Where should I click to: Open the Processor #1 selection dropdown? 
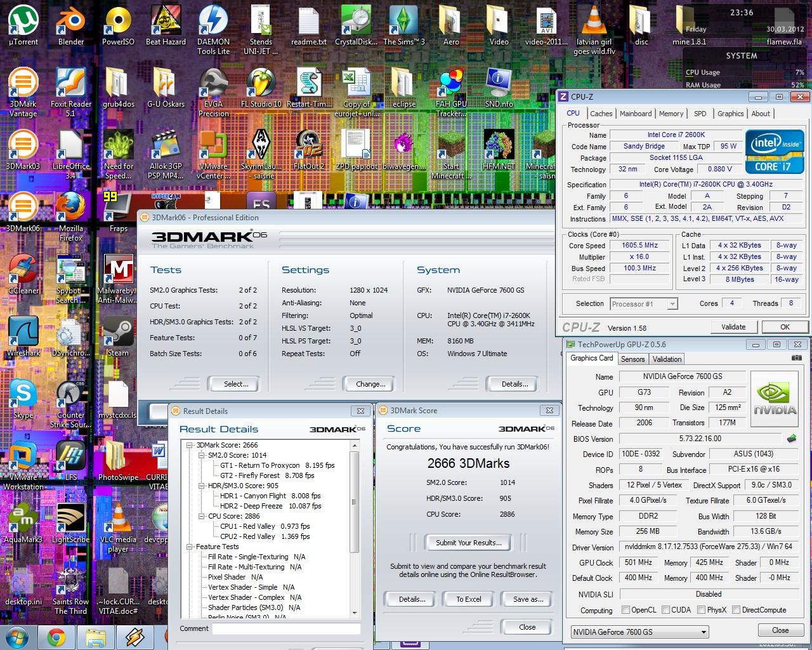(x=644, y=304)
